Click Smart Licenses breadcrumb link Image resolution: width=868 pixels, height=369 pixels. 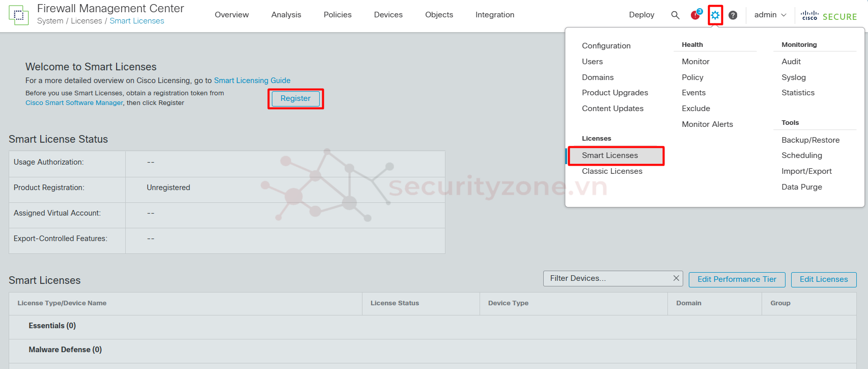point(137,21)
